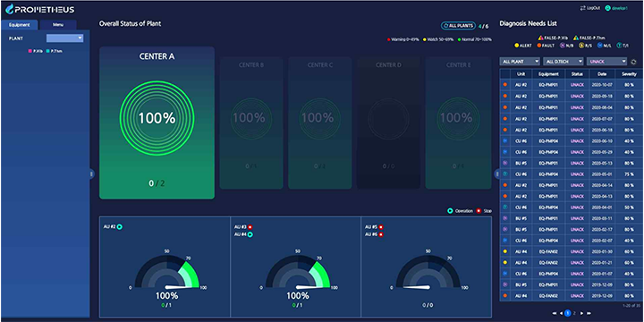Click the AU #6 stop status icon

click(x=381, y=234)
